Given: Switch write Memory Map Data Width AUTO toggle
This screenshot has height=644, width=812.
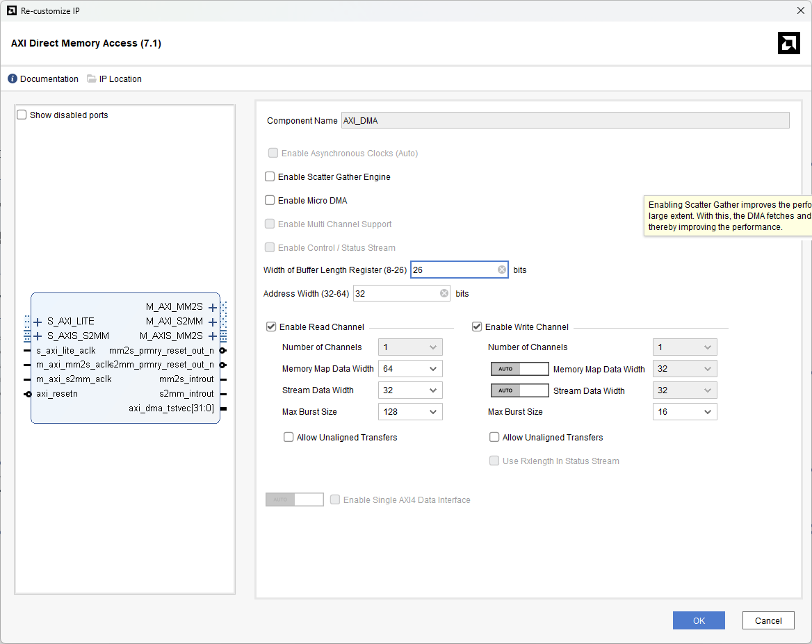Looking at the screenshot, I should [519, 369].
